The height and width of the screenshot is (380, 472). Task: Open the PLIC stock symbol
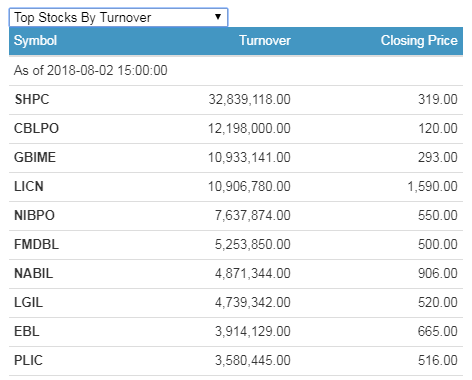click(x=29, y=360)
